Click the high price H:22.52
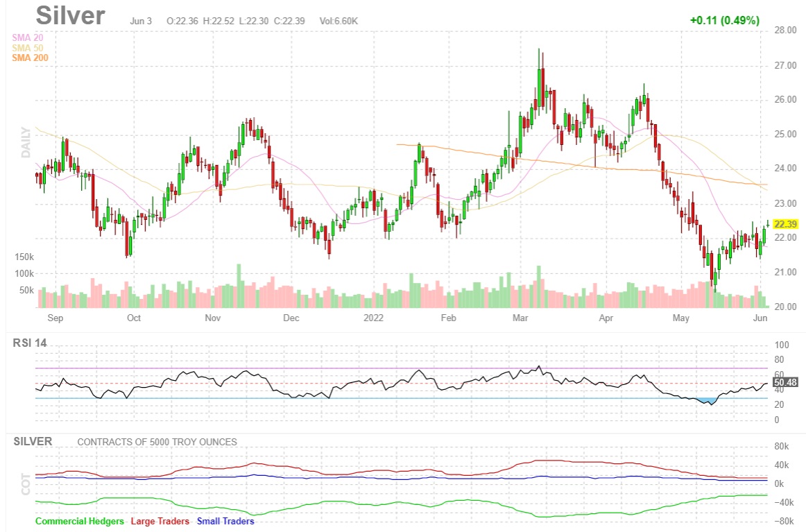This screenshot has height=532, width=806. pyautogui.click(x=218, y=21)
